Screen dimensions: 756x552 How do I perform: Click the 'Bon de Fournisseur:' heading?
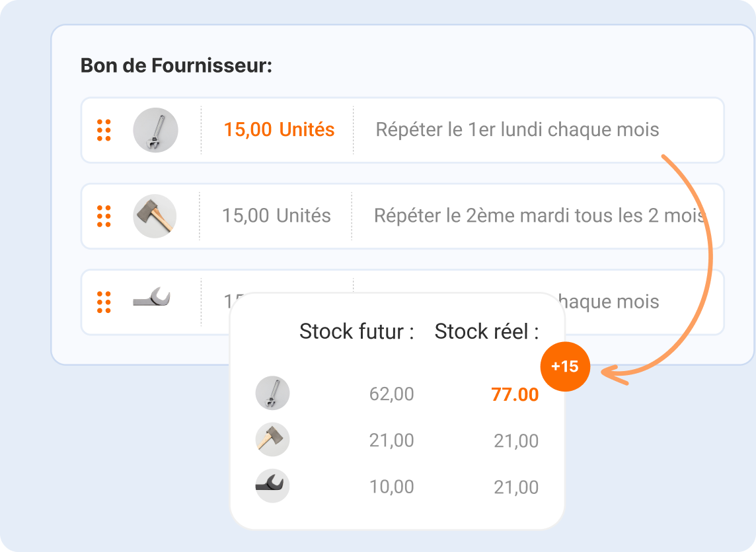coord(176,66)
